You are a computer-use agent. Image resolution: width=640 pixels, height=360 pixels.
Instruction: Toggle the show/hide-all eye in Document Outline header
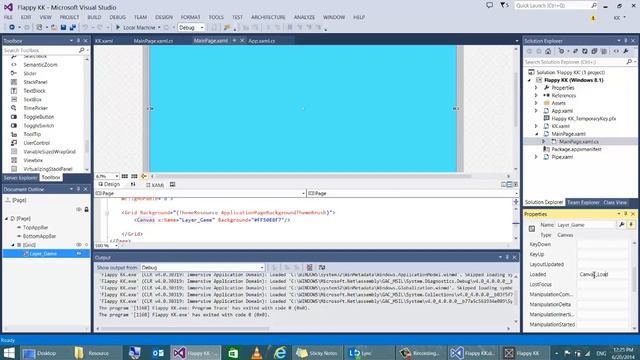point(79,209)
